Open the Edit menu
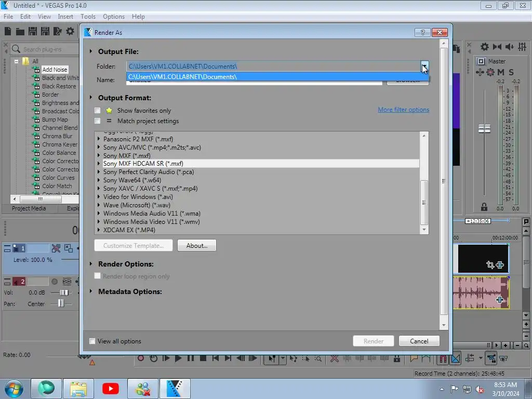Image resolution: width=532 pixels, height=399 pixels. 25,16
